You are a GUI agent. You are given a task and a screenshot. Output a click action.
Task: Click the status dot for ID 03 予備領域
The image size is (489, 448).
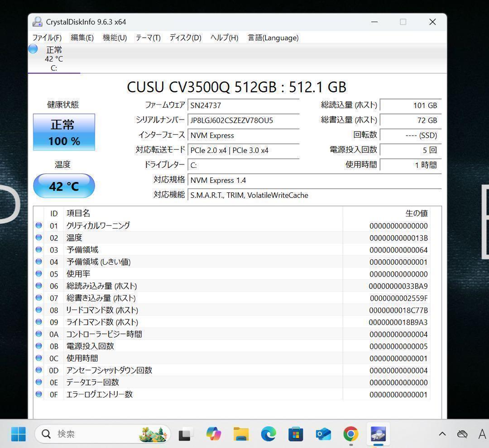pyautogui.click(x=38, y=249)
